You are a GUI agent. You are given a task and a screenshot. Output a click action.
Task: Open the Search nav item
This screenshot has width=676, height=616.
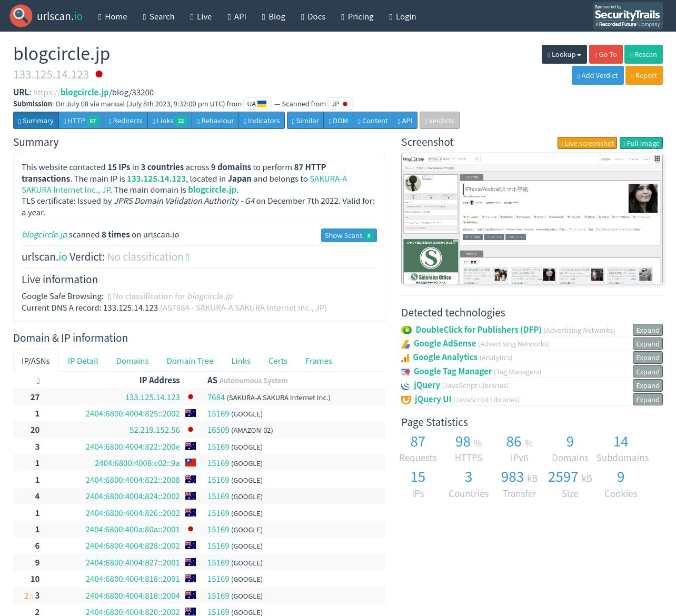(x=158, y=16)
